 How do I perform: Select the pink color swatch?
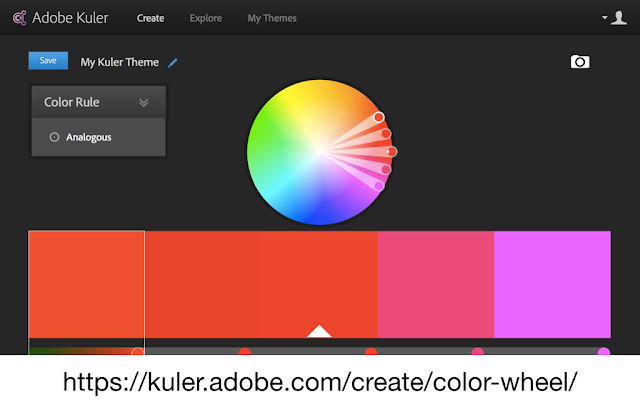[436, 284]
